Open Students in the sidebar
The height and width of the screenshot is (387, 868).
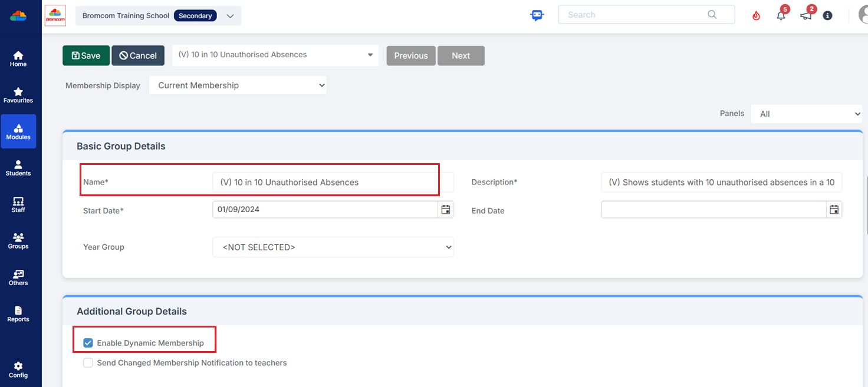(x=18, y=168)
